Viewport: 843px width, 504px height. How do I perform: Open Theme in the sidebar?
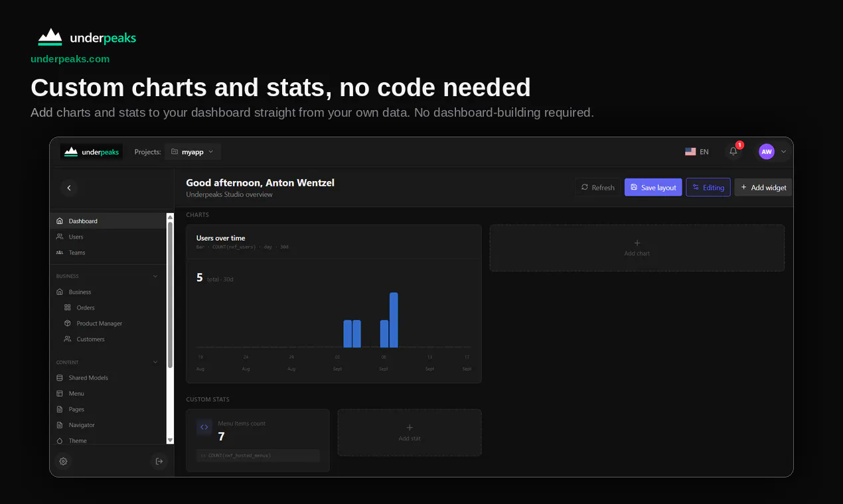[x=108, y=441]
